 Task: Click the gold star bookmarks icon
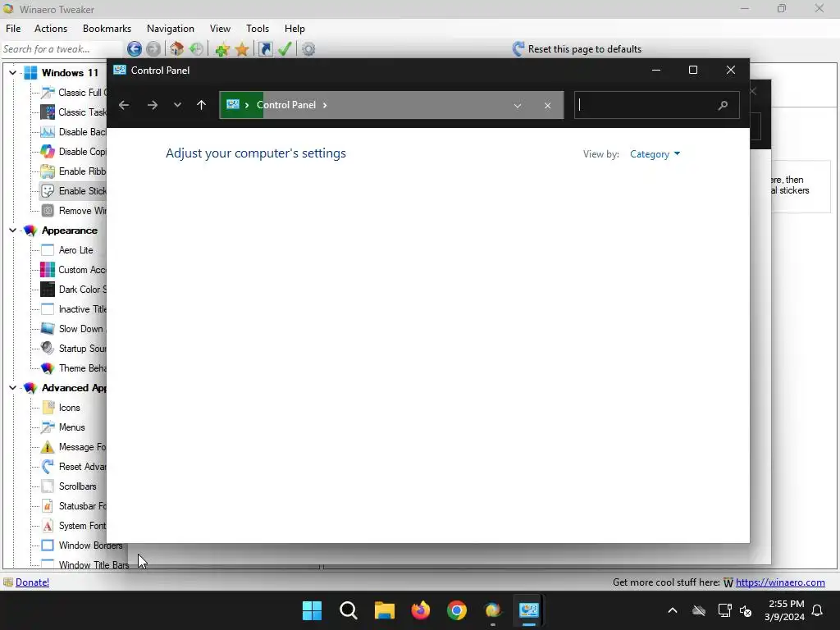pyautogui.click(x=242, y=49)
